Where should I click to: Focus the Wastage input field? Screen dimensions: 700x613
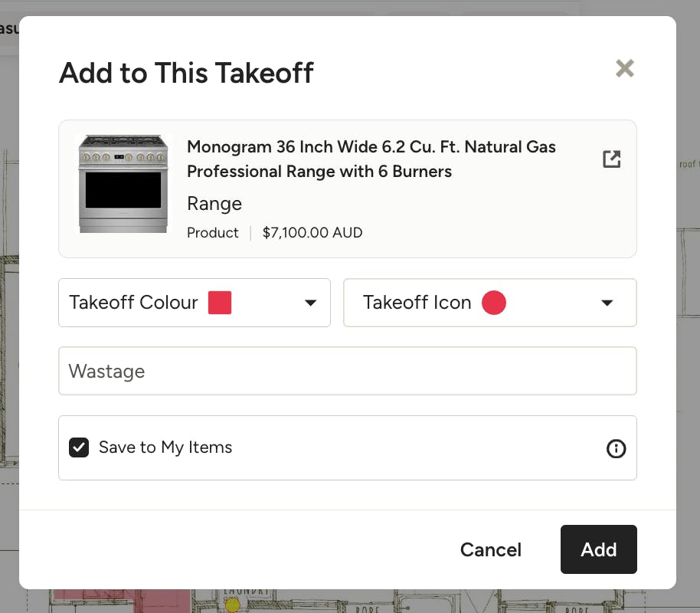[x=348, y=371]
